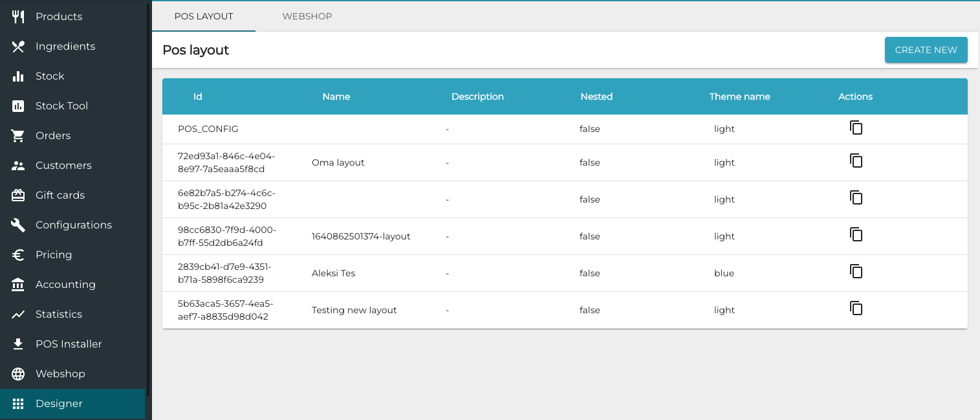Viewport: 980px width, 420px height.
Task: Click the Orders shopping cart icon
Action: 18,136
